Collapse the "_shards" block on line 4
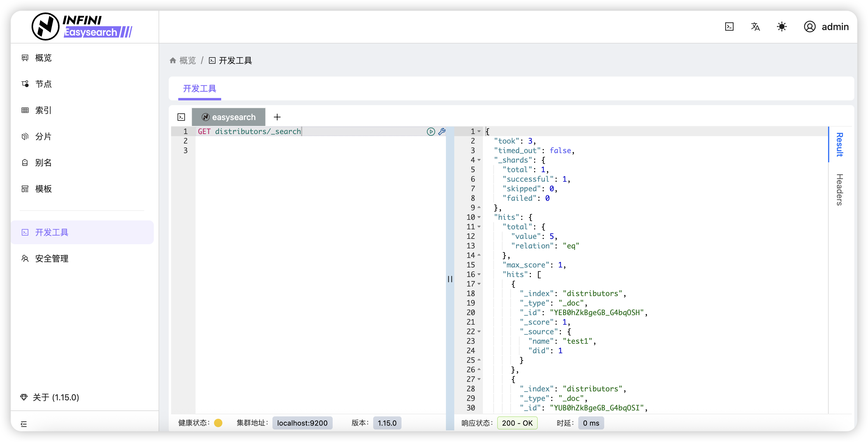This screenshot has height=442, width=868. 479,160
